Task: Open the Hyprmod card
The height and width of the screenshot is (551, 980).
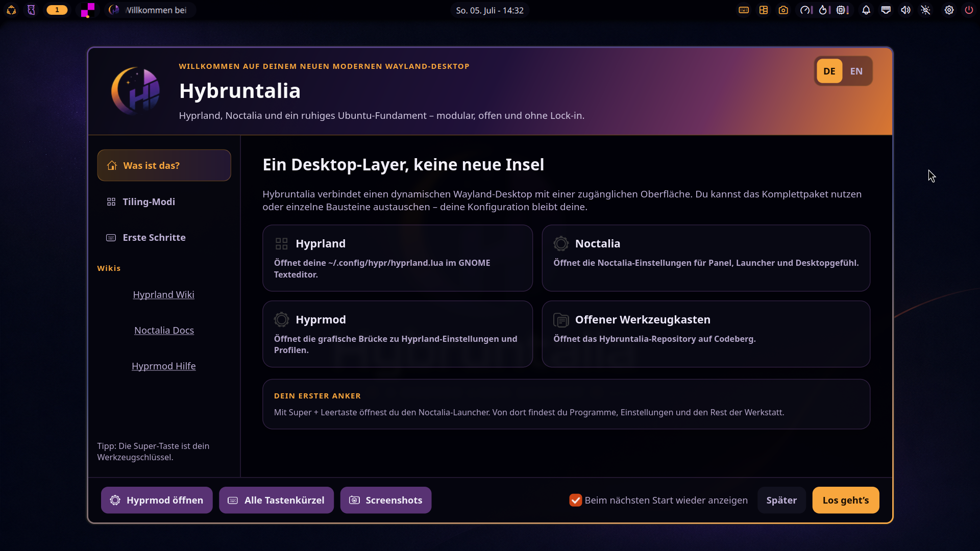Action: (x=398, y=334)
